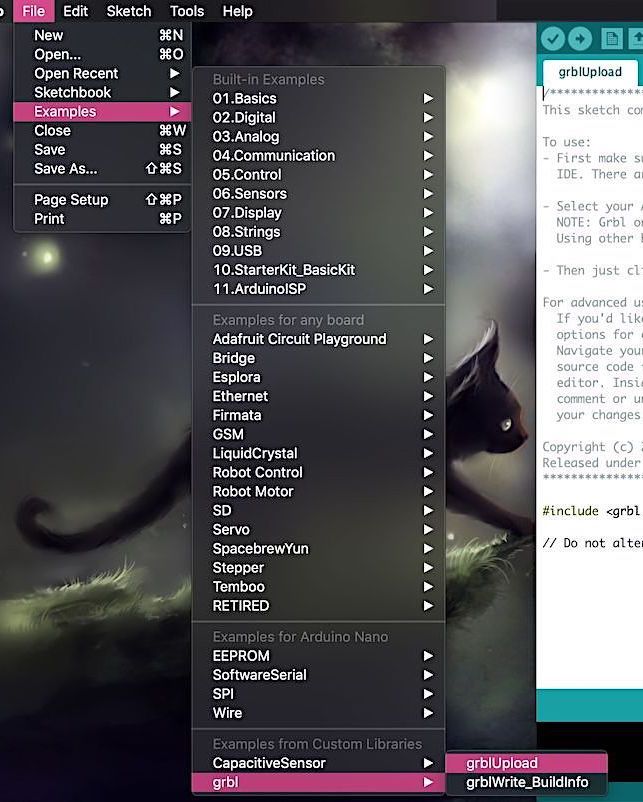Choose Close from the File menu
643x802 pixels.
coord(102,130)
